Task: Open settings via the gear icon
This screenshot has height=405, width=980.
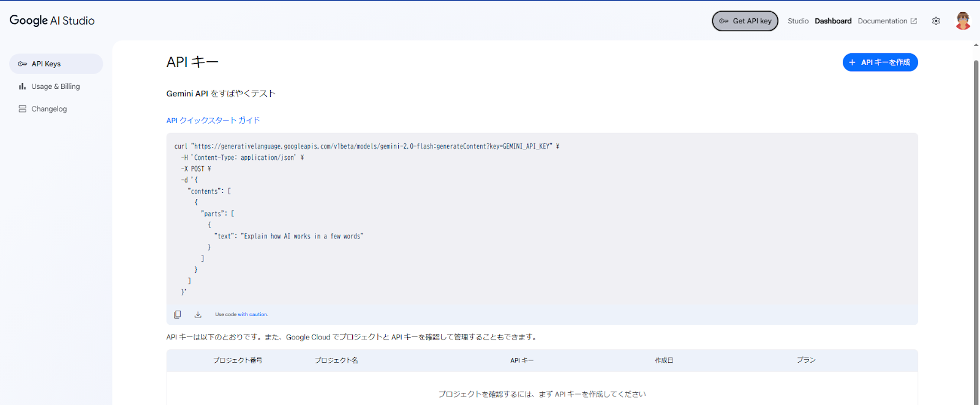Action: [936, 21]
